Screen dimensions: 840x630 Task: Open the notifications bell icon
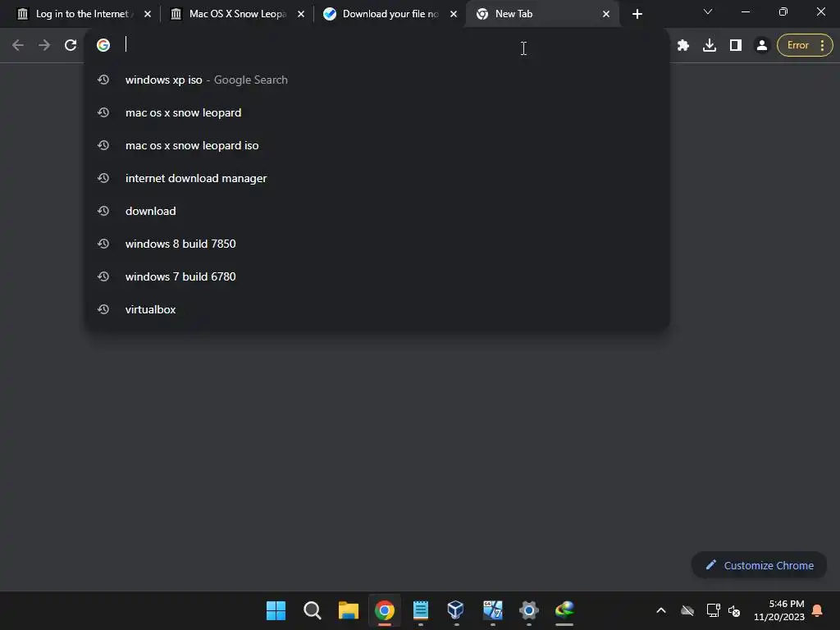[x=817, y=610]
